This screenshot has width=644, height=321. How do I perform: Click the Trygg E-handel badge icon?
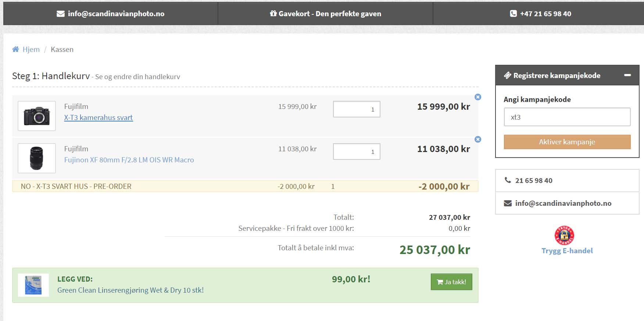coord(564,235)
